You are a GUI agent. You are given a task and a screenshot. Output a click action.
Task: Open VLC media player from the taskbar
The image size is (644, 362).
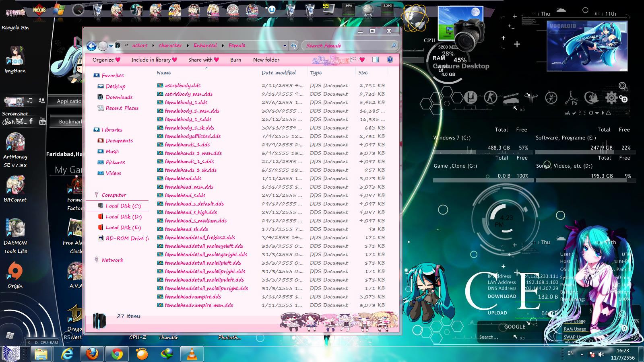coord(192,354)
